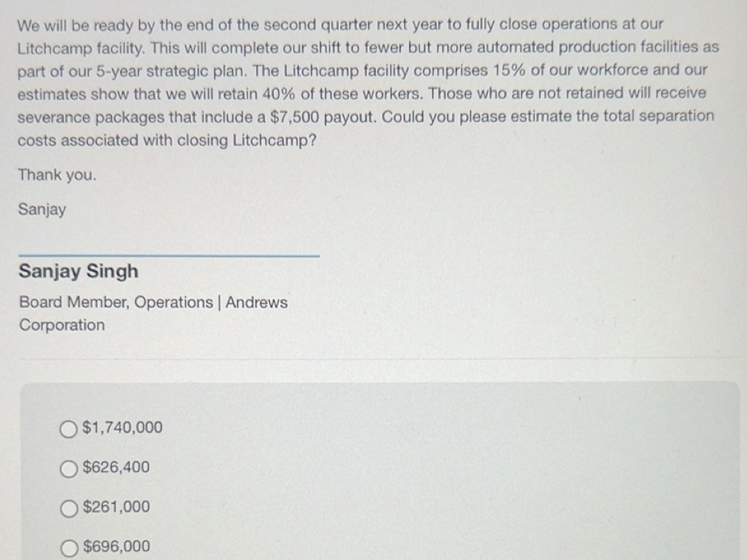Pick the $696,000 radio option

tap(70, 548)
